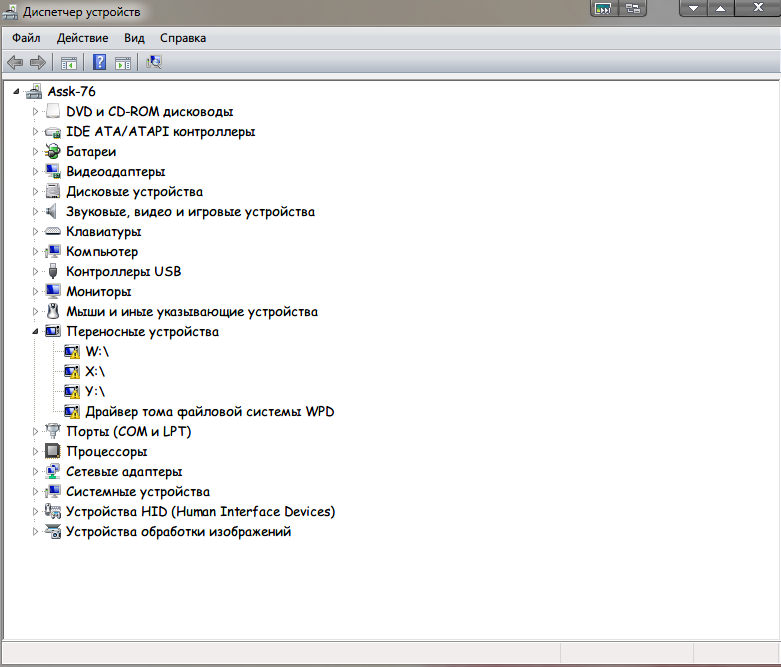Click the W:\ device warning icon

72,352
